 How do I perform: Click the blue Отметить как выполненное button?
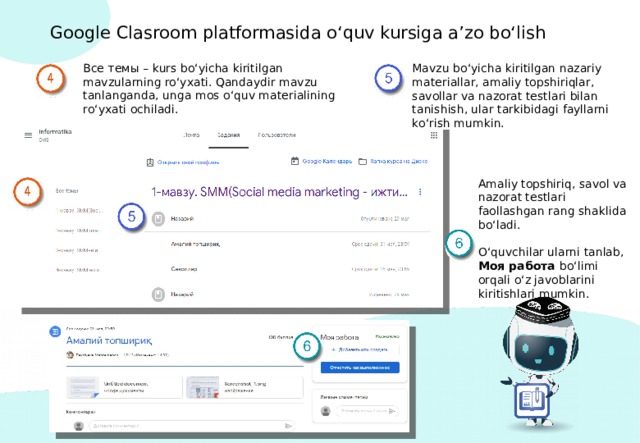[x=360, y=367]
